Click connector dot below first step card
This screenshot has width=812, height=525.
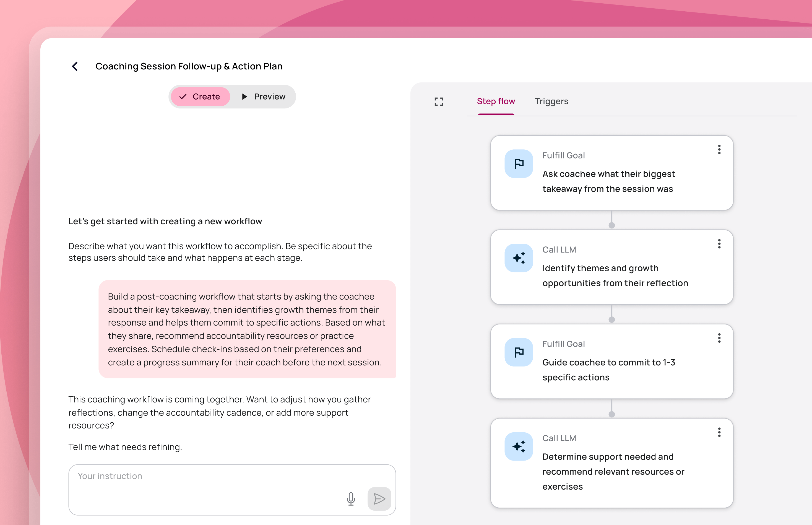pyautogui.click(x=611, y=225)
